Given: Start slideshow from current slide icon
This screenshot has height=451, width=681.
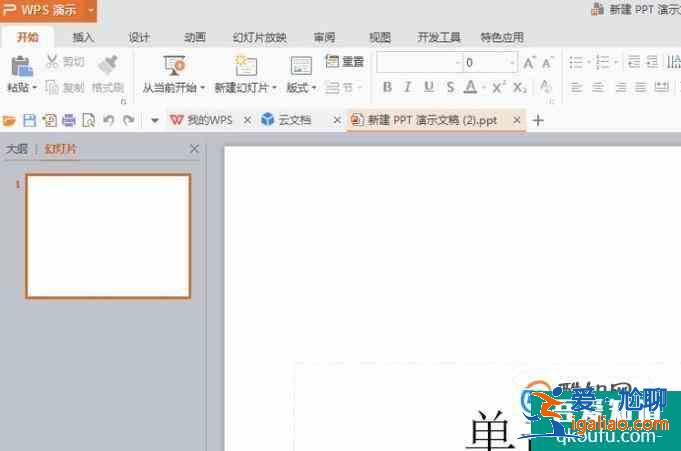Looking at the screenshot, I should (x=174, y=66).
